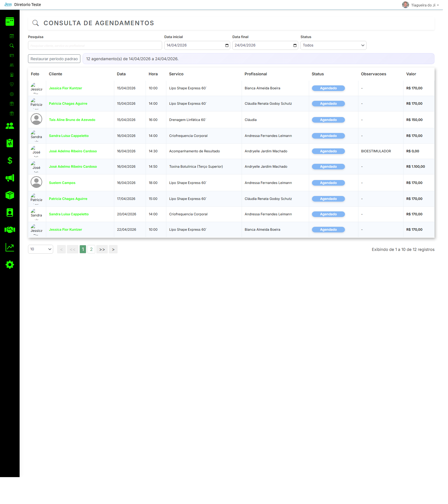This screenshot has width=448, height=504.
Task: Expand the Tiagueira do Ji user menu
Action: coord(421,5)
